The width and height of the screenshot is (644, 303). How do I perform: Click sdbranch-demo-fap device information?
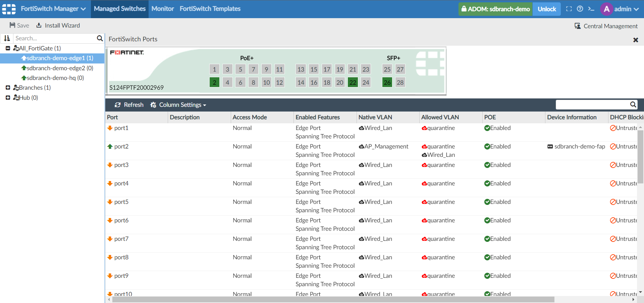576,146
